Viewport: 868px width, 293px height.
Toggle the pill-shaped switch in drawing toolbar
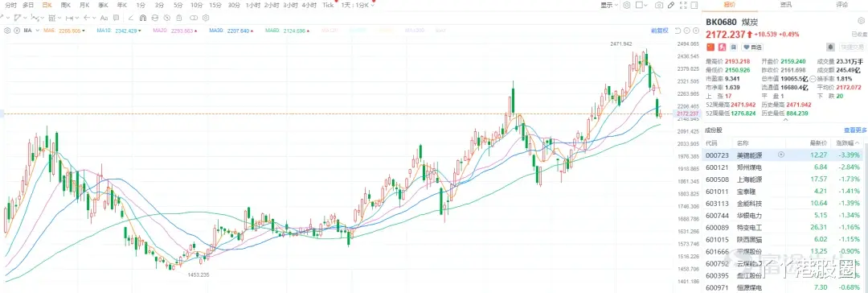coord(194,18)
